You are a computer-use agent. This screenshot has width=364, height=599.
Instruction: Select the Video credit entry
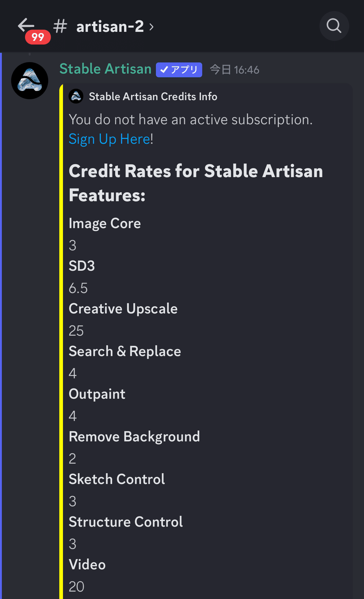click(x=87, y=564)
